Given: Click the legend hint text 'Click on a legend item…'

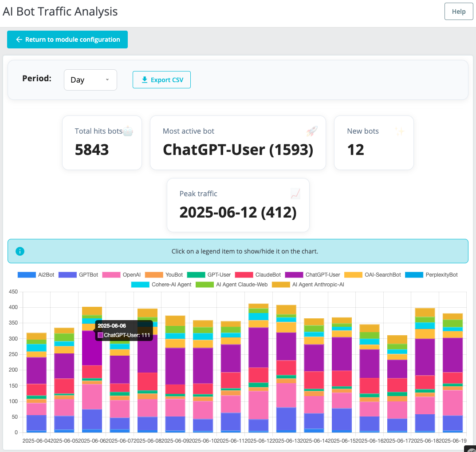Looking at the screenshot, I should [245, 251].
